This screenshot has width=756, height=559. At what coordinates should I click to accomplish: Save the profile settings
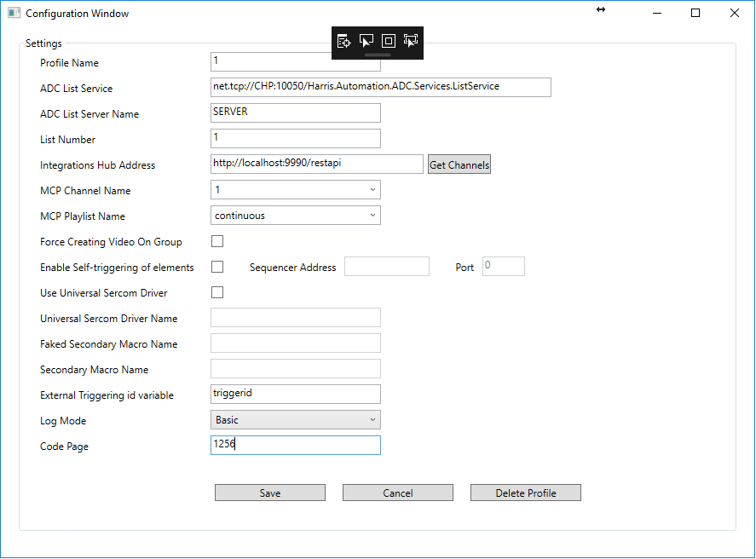pos(269,493)
